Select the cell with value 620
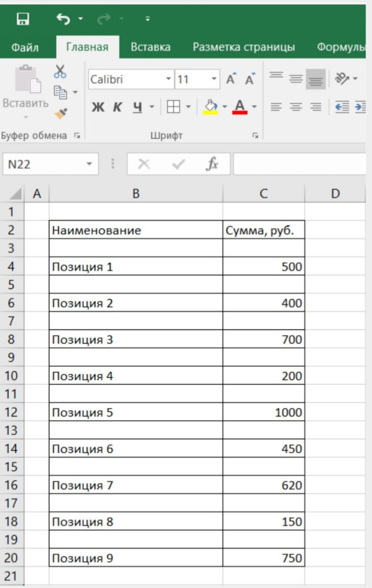This screenshot has height=588, width=372. tap(264, 485)
